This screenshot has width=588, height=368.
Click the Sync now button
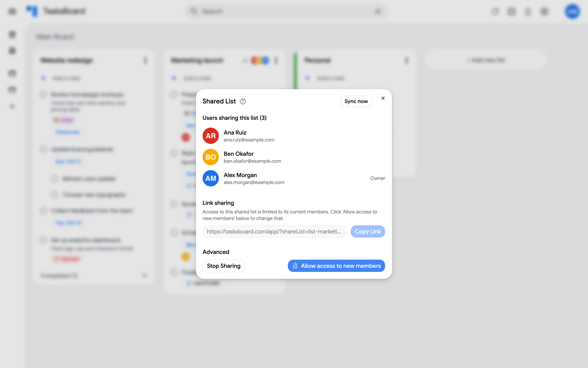point(356,101)
